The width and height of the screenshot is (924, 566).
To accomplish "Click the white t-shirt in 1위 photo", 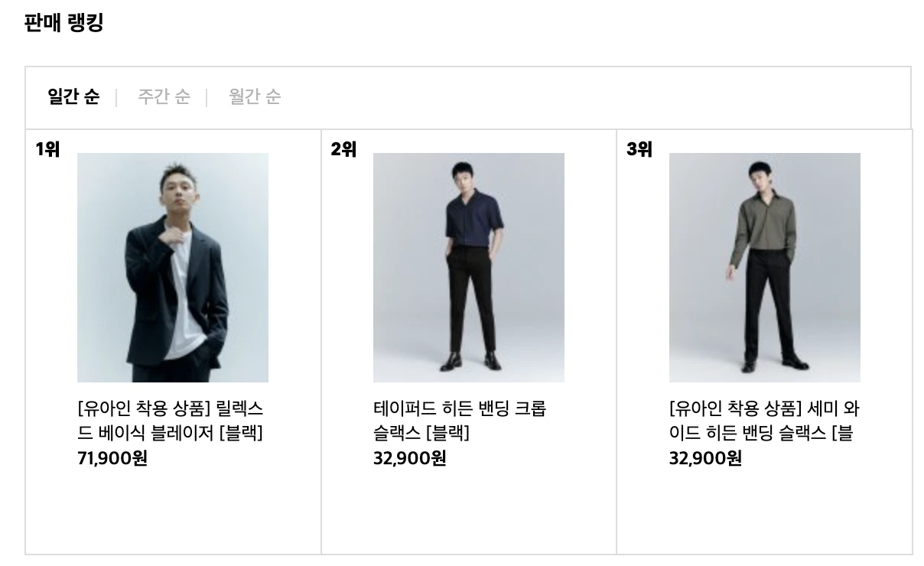I will (182, 302).
